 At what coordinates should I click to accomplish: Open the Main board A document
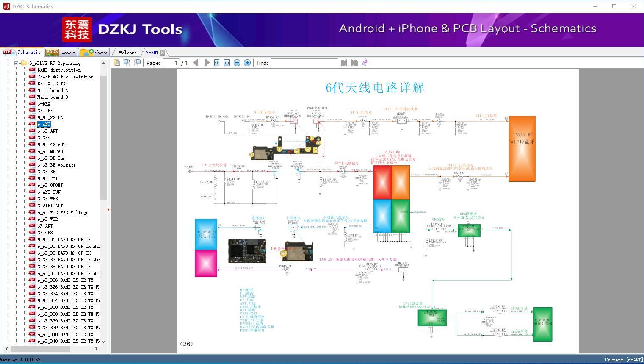53,90
